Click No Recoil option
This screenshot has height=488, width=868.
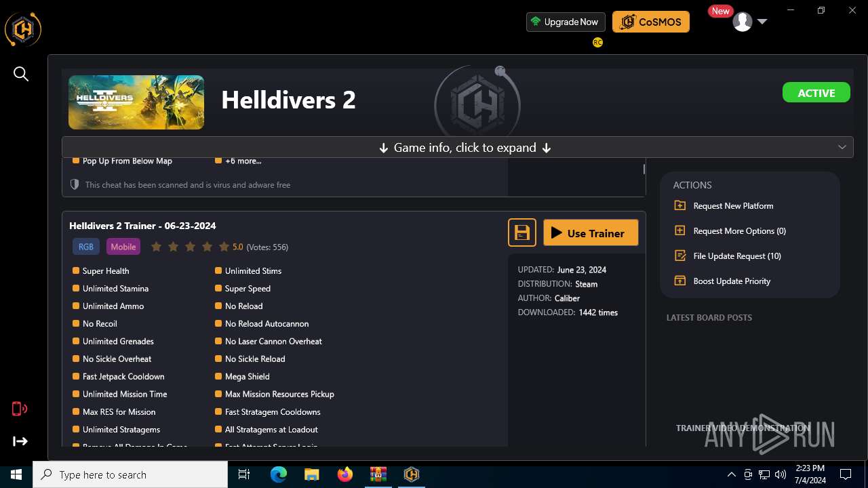coord(94,323)
